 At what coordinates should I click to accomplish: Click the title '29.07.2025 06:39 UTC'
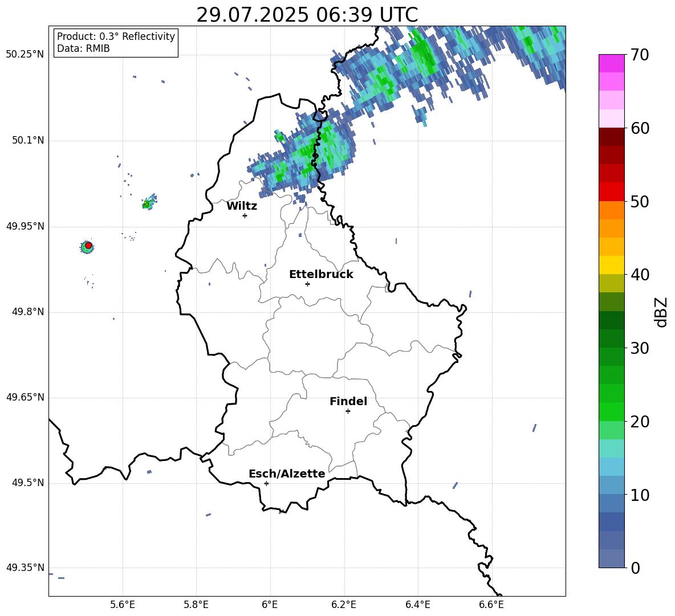[307, 15]
